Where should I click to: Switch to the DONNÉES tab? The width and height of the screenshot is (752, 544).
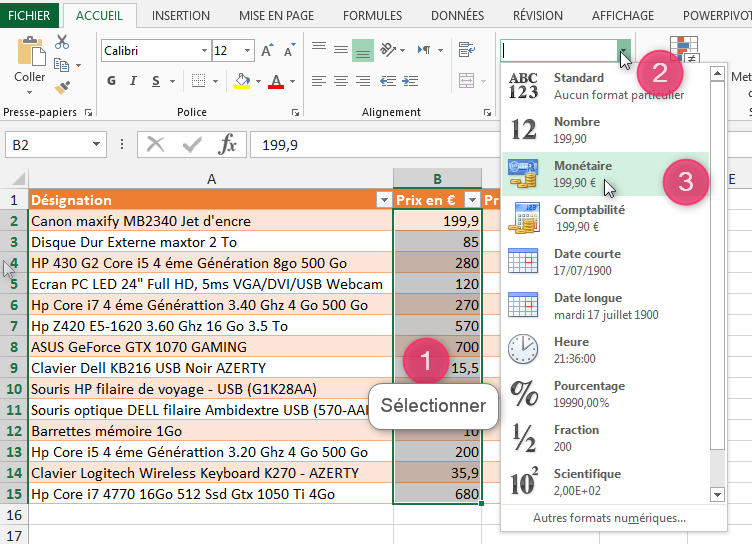pos(458,16)
